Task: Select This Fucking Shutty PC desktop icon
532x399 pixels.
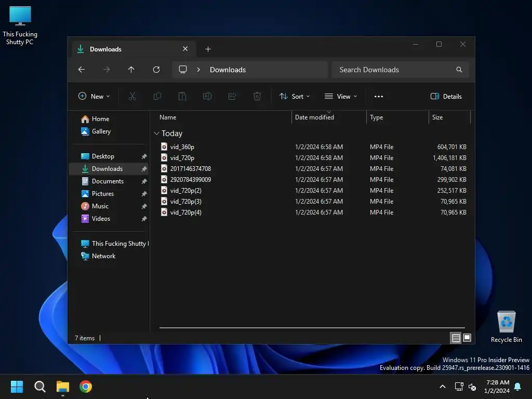Action: 20,25
